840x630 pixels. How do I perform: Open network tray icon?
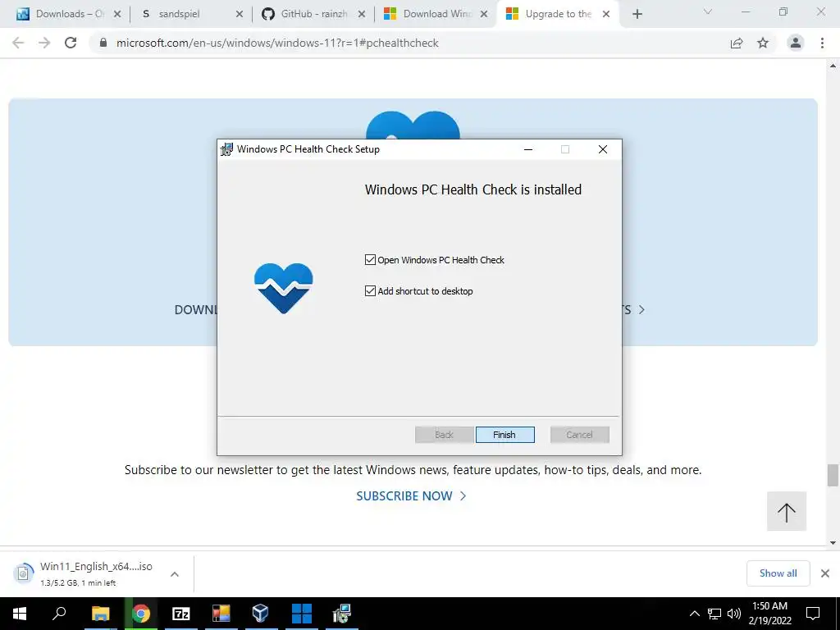714,614
